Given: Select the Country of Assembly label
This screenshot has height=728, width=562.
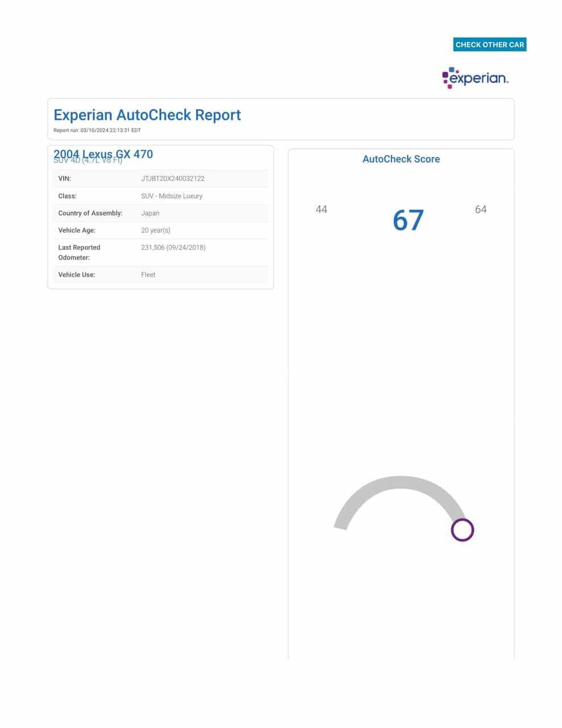Looking at the screenshot, I should [x=90, y=213].
